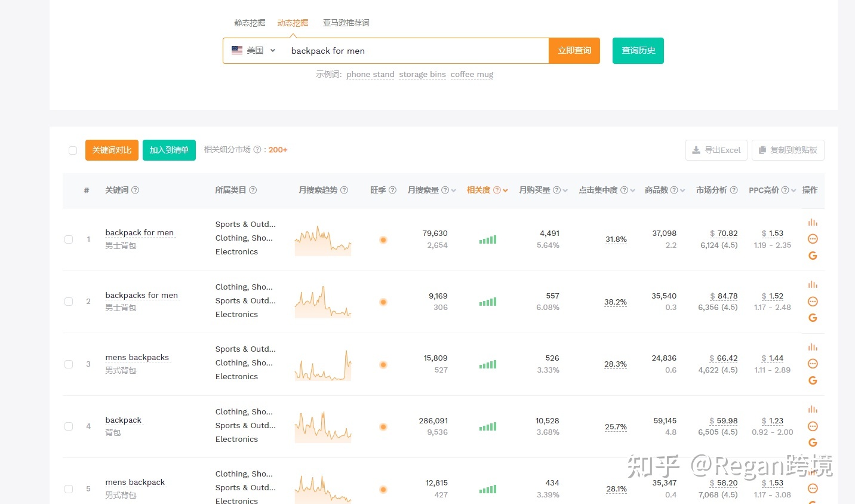Image resolution: width=855 pixels, height=504 pixels.
Task: Use example keyword storage bins
Action: coord(422,75)
